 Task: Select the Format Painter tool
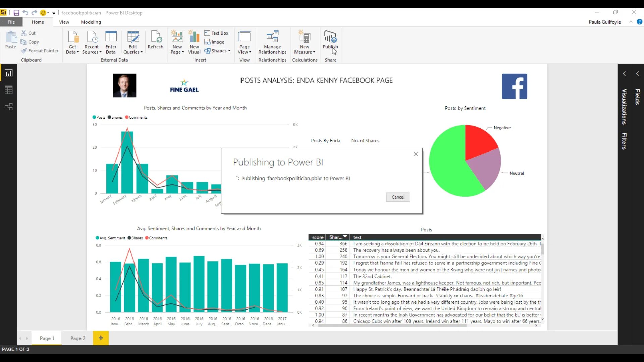[x=40, y=51]
